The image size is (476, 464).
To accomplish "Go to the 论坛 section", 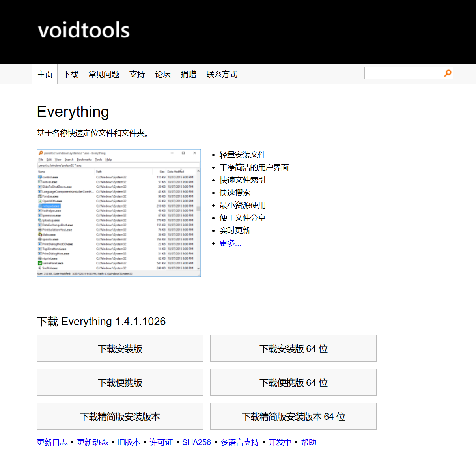I will pos(162,74).
